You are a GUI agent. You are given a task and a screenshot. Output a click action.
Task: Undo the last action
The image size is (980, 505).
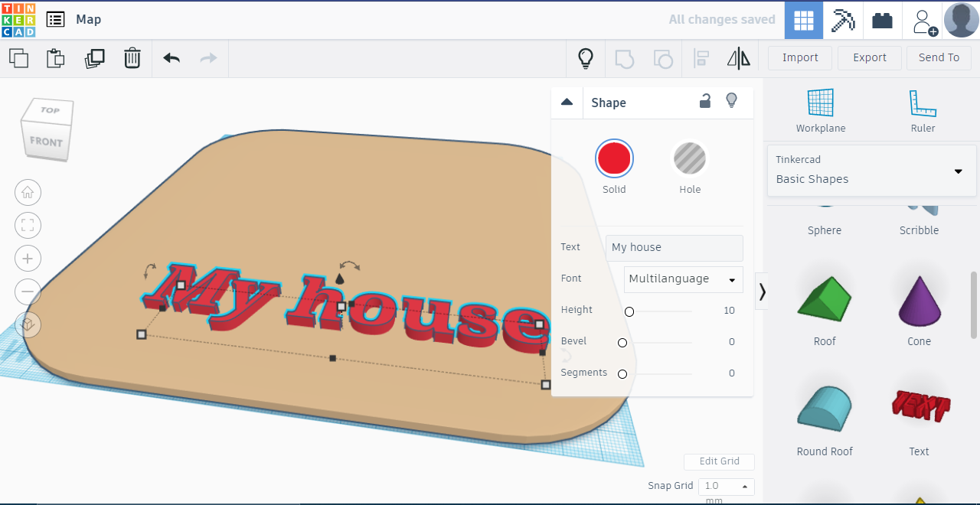[x=171, y=58]
